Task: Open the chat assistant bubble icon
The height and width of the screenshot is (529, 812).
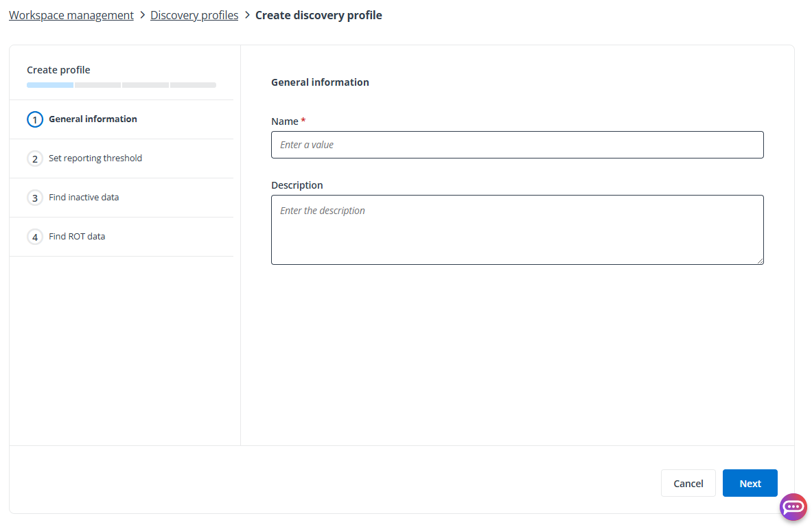Action: coord(793,507)
